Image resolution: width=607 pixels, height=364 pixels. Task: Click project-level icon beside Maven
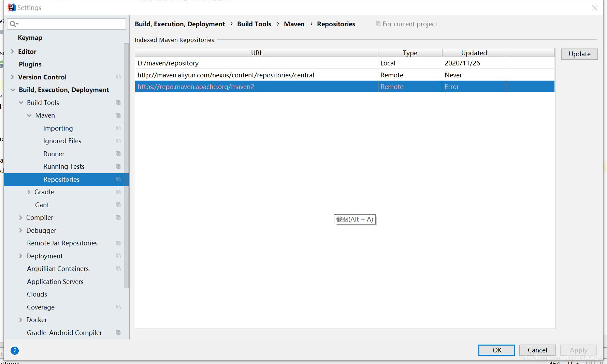tap(118, 116)
